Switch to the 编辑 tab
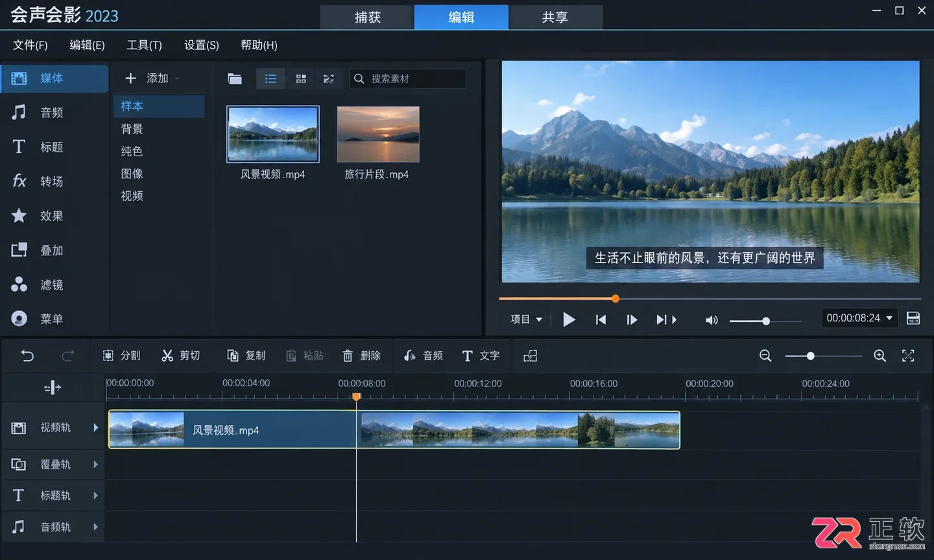934x560 pixels. click(x=461, y=17)
